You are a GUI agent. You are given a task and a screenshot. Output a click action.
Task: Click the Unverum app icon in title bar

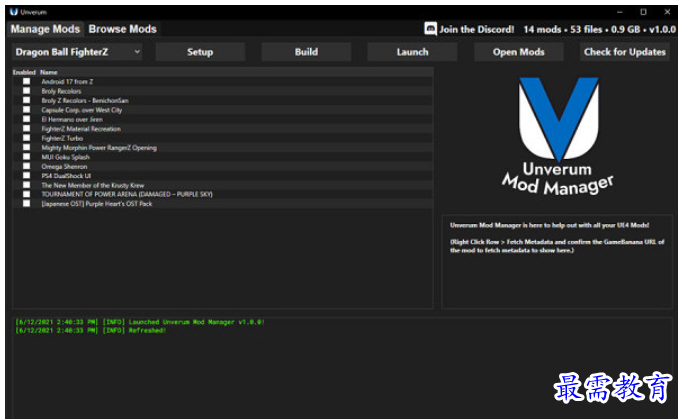click(14, 12)
